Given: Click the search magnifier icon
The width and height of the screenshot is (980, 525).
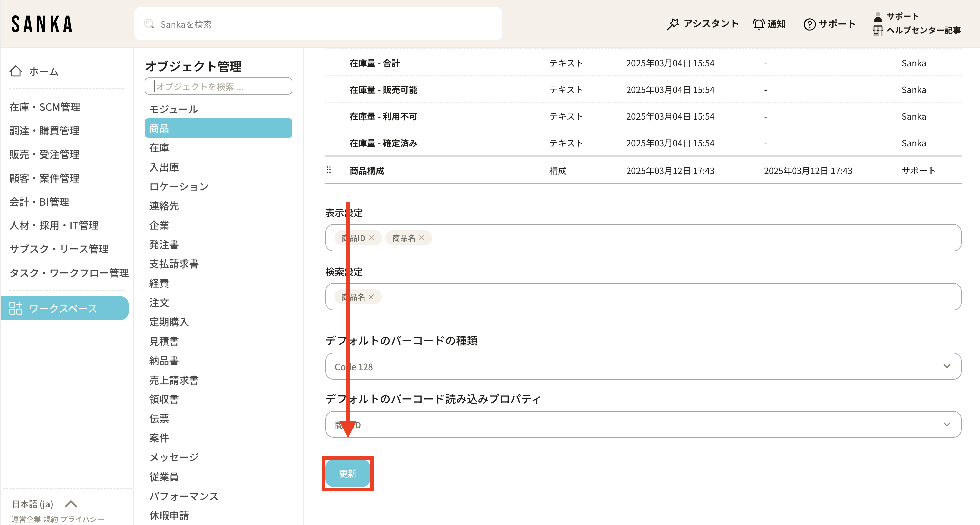Looking at the screenshot, I should [149, 24].
